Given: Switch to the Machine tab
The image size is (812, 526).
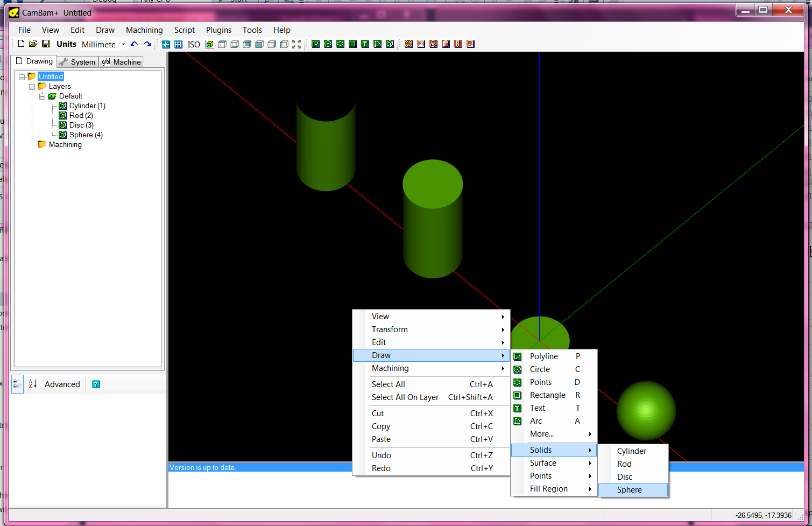Looking at the screenshot, I should click(x=122, y=62).
